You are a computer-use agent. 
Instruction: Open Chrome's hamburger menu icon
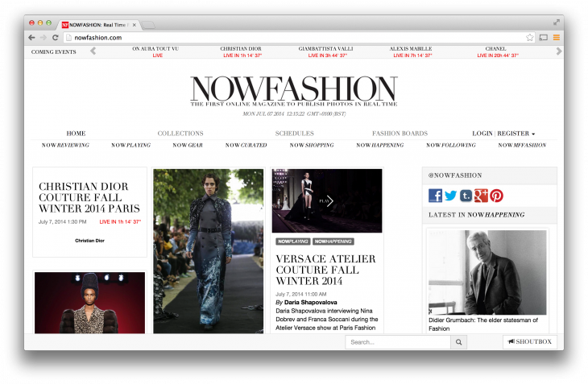tap(557, 38)
